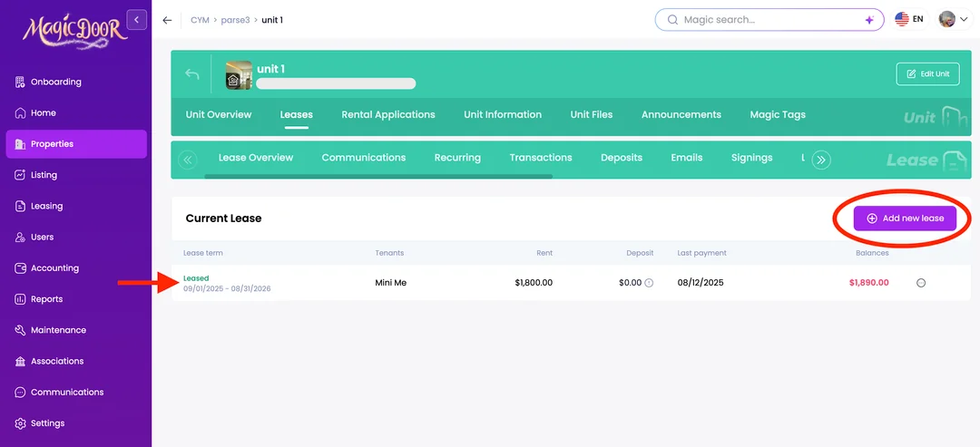This screenshot has width=980, height=447.
Task: Click the parse3 breadcrumb link
Action: [235, 20]
